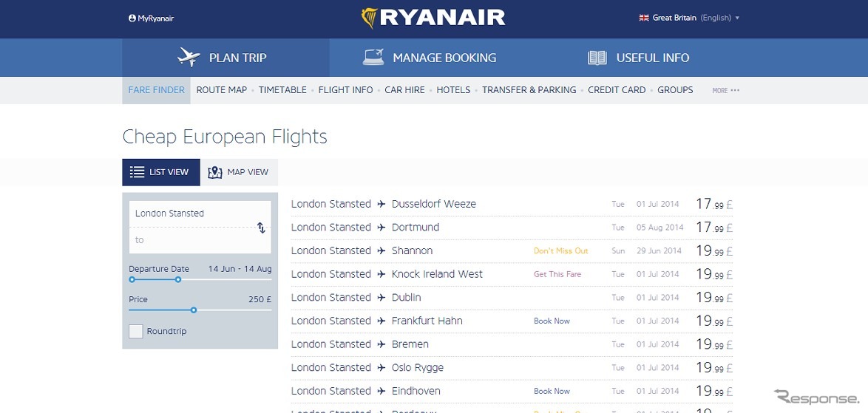Screen dimensions: 868x413
Task: Enable the Roundtrip checkbox
Action: click(135, 332)
